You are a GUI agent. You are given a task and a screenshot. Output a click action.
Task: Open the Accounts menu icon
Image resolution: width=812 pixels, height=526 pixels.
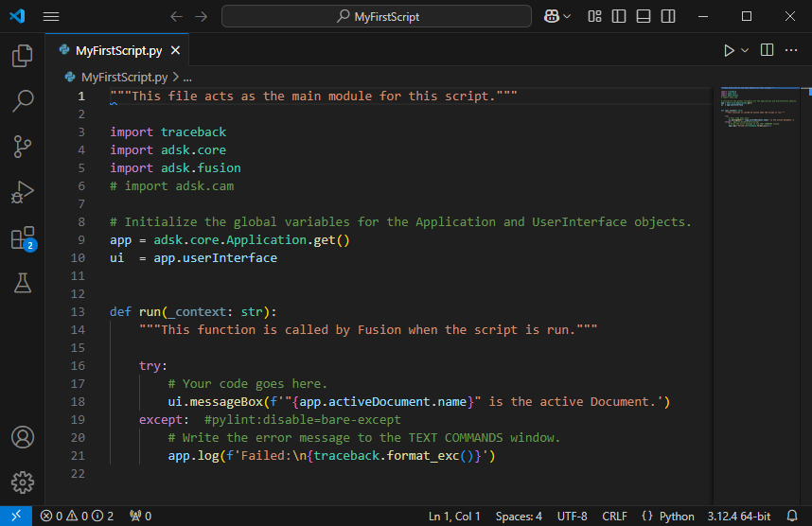(23, 437)
